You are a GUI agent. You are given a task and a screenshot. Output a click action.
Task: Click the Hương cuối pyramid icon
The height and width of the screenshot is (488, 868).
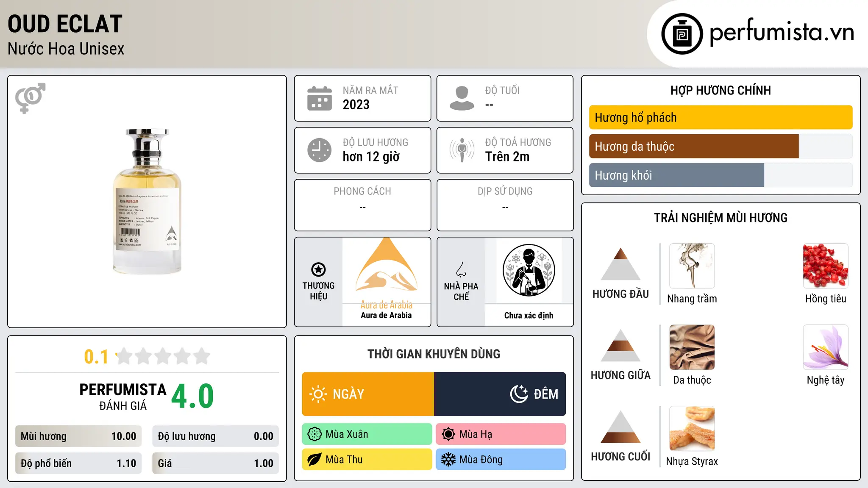tap(620, 427)
